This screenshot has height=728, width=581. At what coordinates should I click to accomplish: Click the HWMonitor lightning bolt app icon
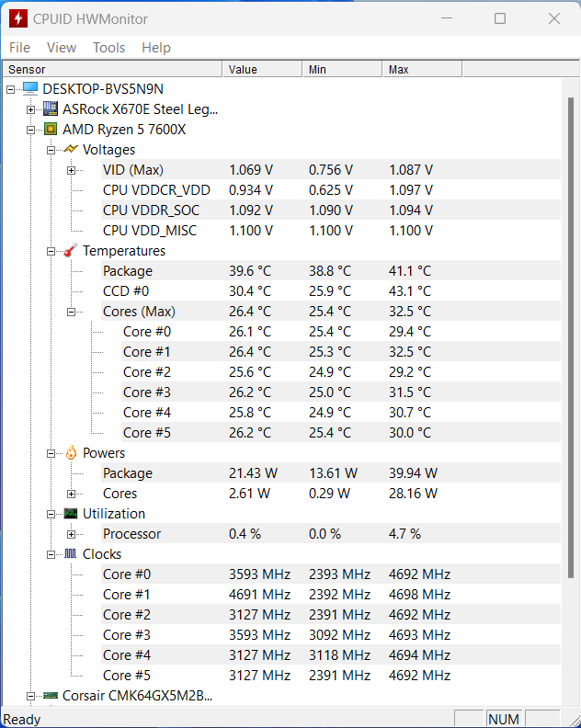(18, 18)
